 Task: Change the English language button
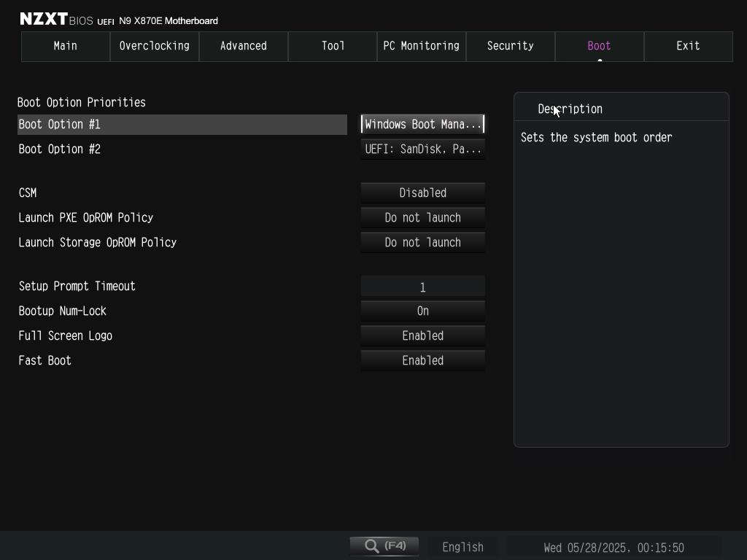click(x=462, y=547)
